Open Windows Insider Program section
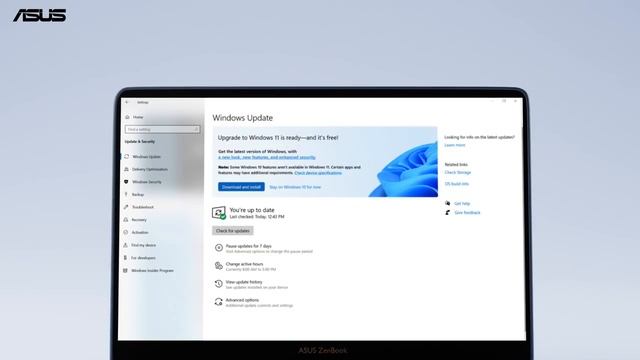640x360 pixels. pos(152,271)
